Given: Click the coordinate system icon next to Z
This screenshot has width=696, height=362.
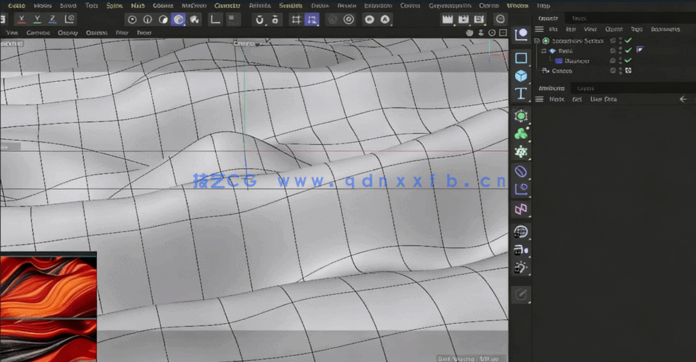Looking at the screenshot, I should [69, 19].
